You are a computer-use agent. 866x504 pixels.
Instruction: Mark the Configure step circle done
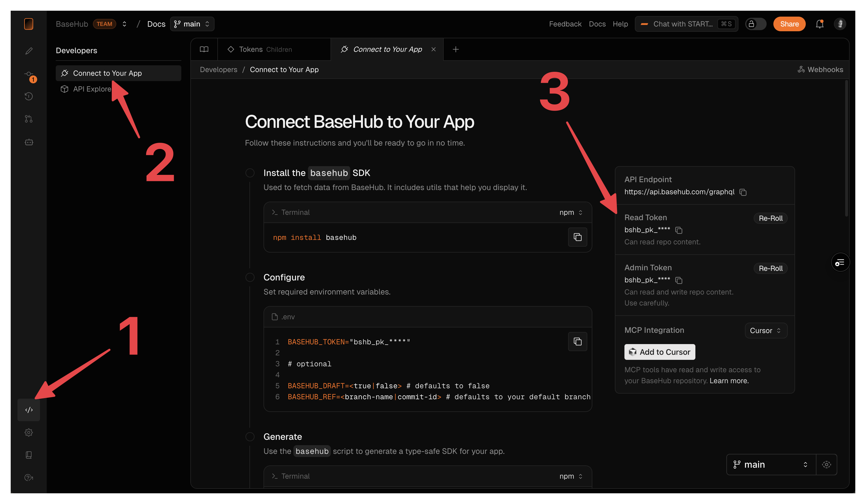tap(250, 277)
